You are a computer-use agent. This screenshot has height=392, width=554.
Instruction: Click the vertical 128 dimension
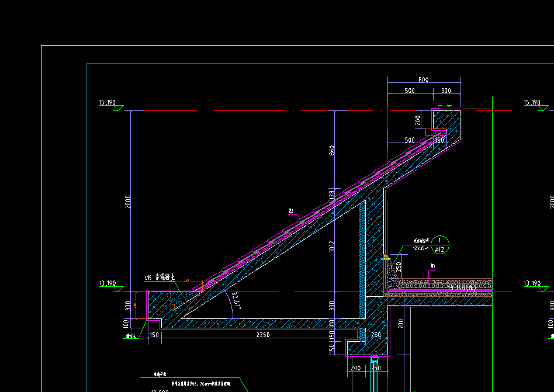[x=331, y=196]
